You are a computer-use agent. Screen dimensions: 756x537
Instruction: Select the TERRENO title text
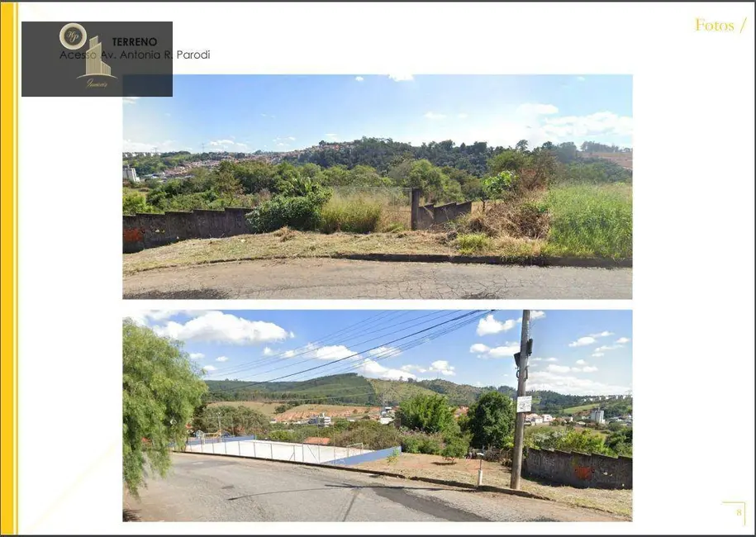(x=135, y=42)
